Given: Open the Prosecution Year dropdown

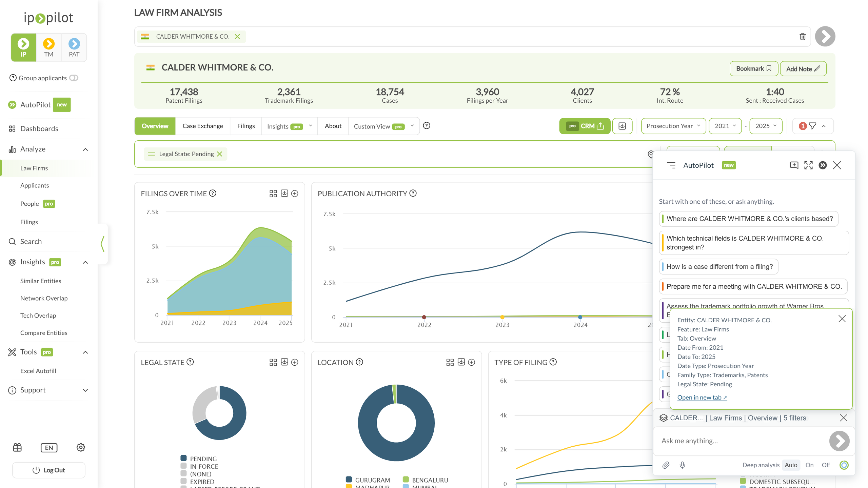Looking at the screenshot, I should 673,126.
